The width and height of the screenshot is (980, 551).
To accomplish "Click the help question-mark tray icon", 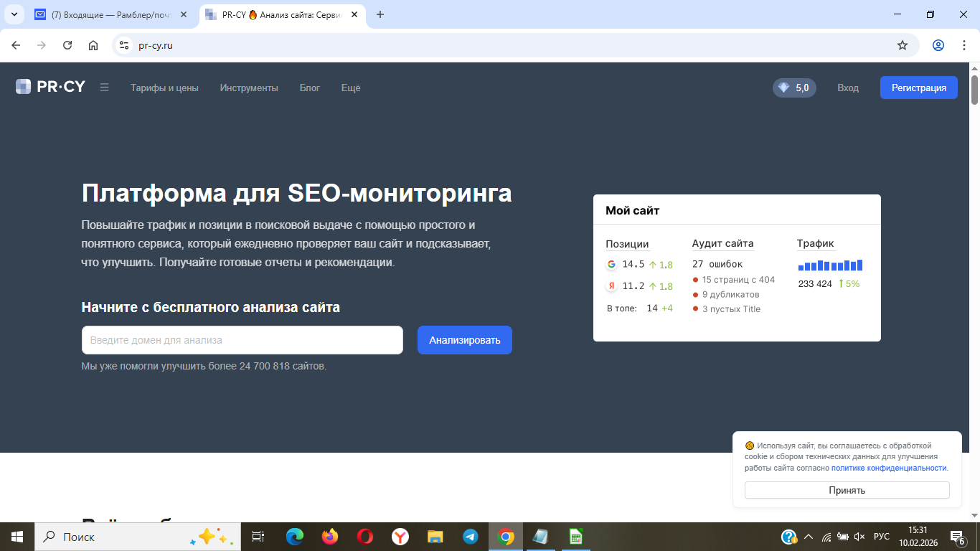I will pos(788,537).
